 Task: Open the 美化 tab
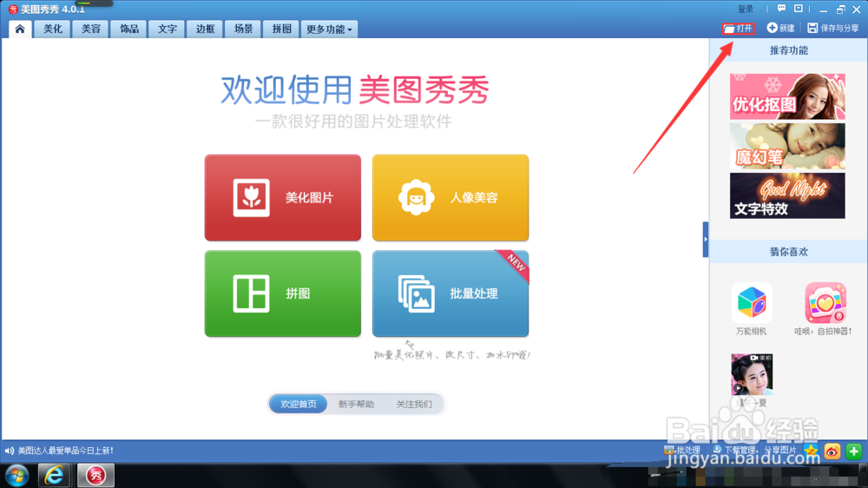[53, 29]
